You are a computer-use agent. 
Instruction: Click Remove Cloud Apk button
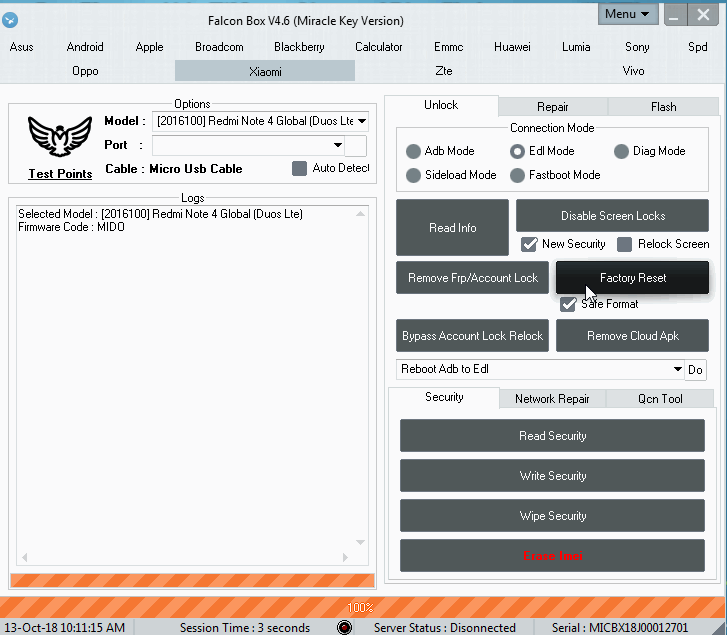[632, 336]
